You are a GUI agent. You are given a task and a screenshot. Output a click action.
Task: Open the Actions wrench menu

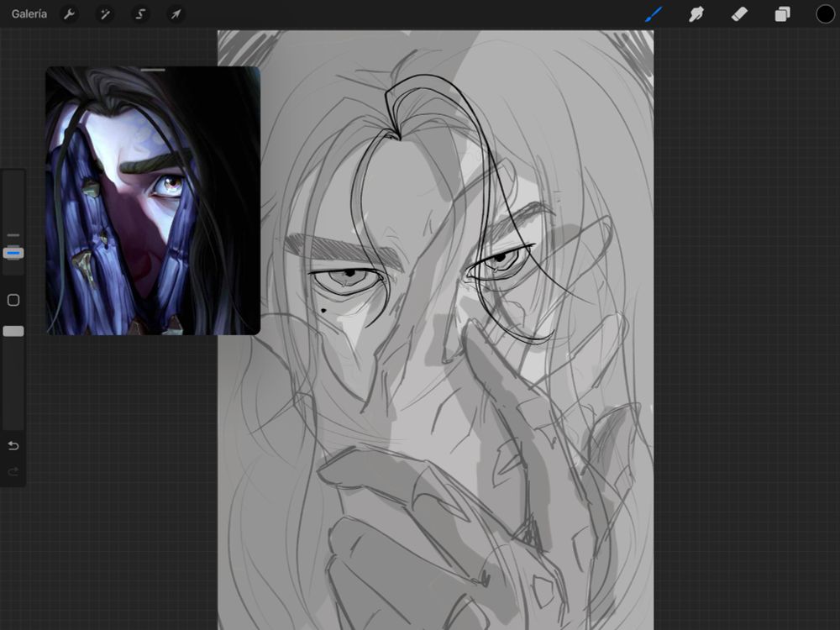pos(69,14)
